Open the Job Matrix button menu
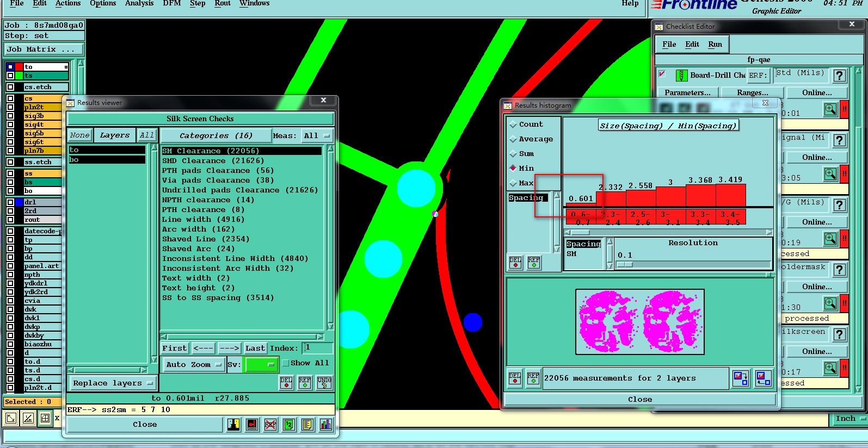The height and width of the screenshot is (448, 868). point(44,49)
